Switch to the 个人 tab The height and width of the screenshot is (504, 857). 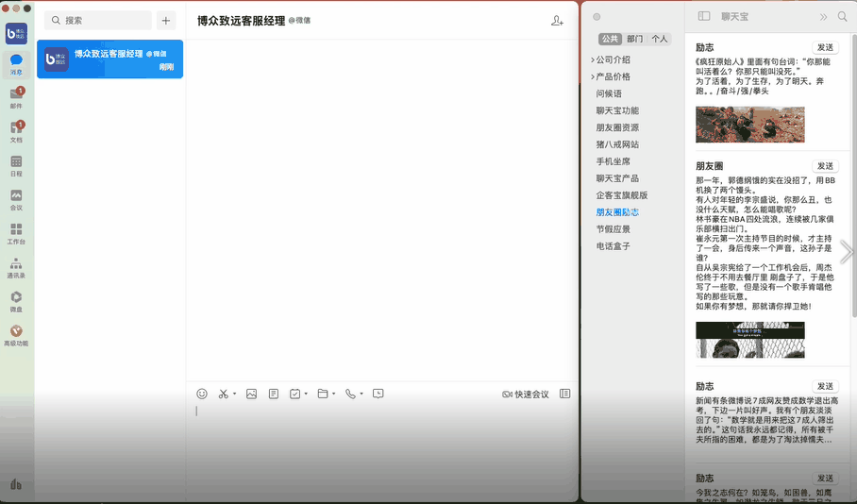click(659, 40)
